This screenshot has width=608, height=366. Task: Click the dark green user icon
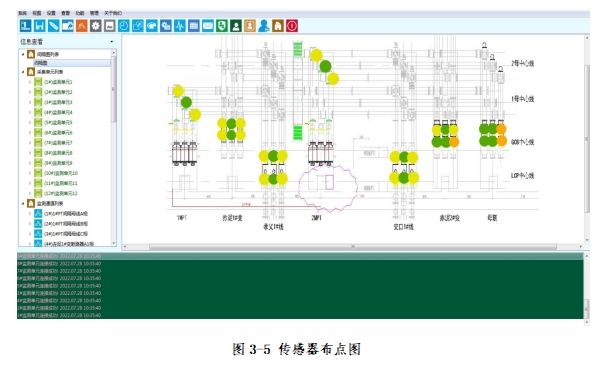(236, 26)
